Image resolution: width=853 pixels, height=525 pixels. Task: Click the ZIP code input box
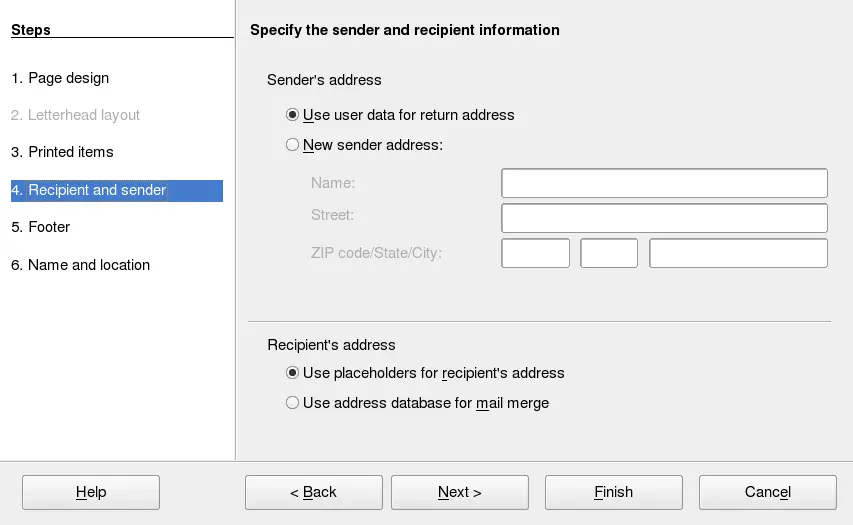535,253
